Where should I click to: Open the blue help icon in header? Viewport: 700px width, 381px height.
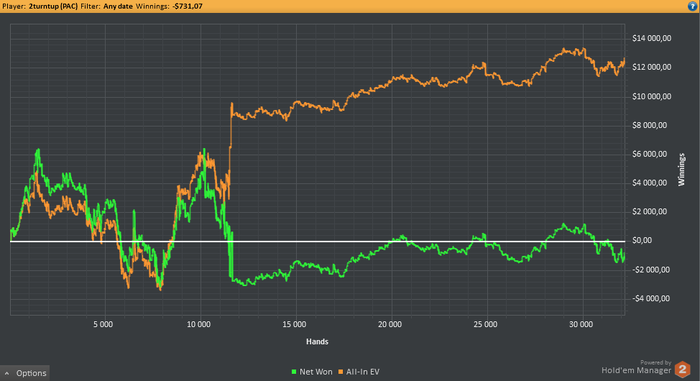(693, 6)
